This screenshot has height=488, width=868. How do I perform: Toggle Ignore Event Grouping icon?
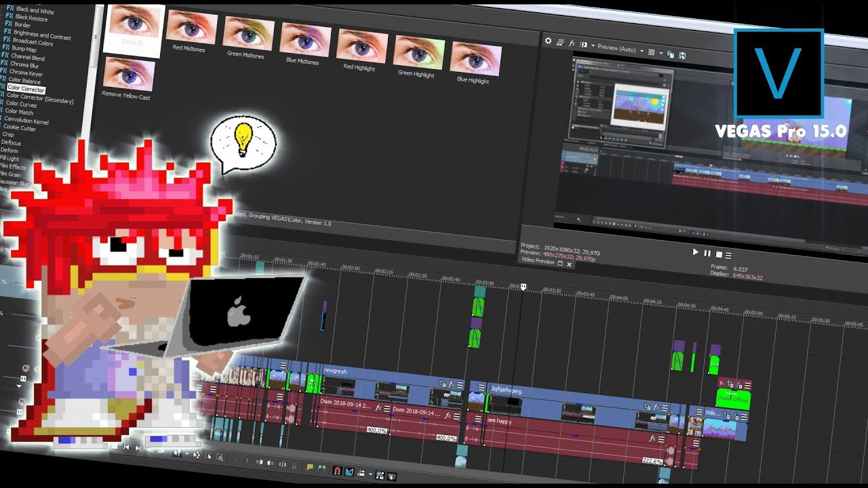click(x=392, y=476)
